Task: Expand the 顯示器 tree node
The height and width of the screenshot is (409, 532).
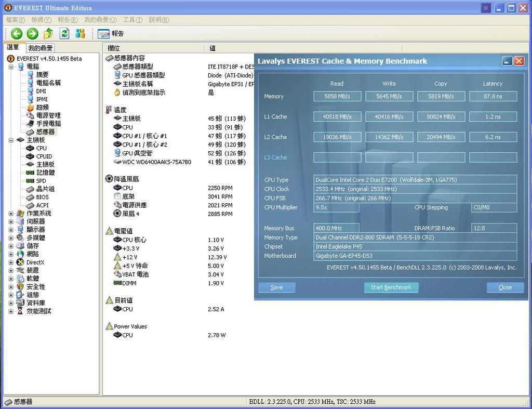Action: pos(11,230)
